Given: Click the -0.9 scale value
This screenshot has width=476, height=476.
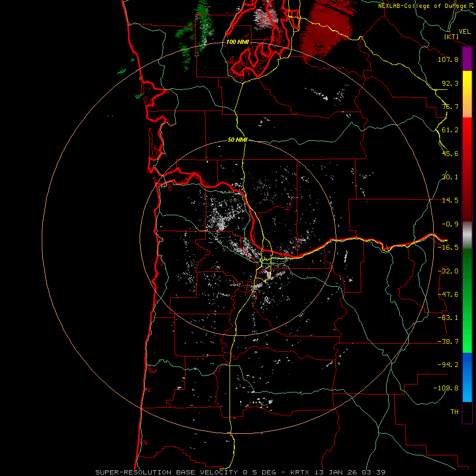Looking at the screenshot, I should (x=450, y=224).
